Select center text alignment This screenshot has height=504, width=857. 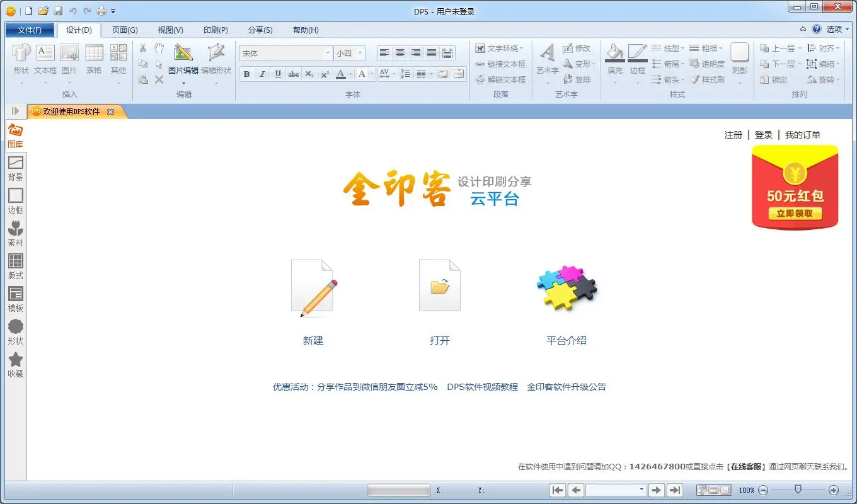(x=400, y=53)
